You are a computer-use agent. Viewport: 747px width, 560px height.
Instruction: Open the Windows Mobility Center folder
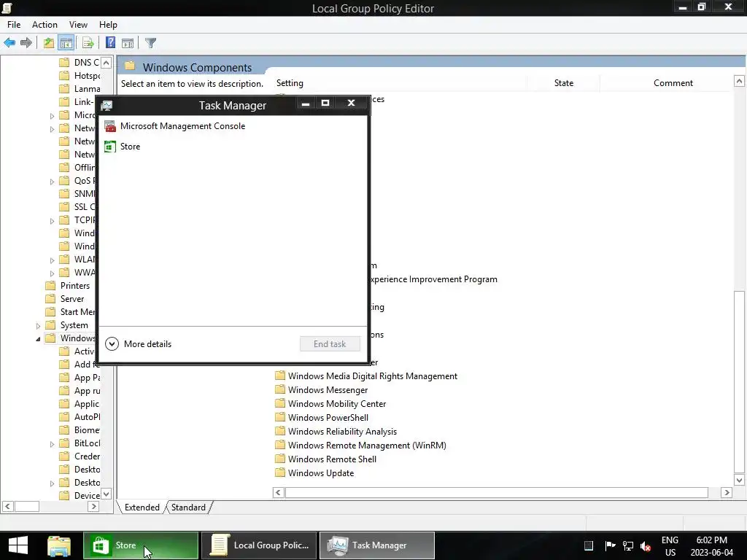point(330,404)
